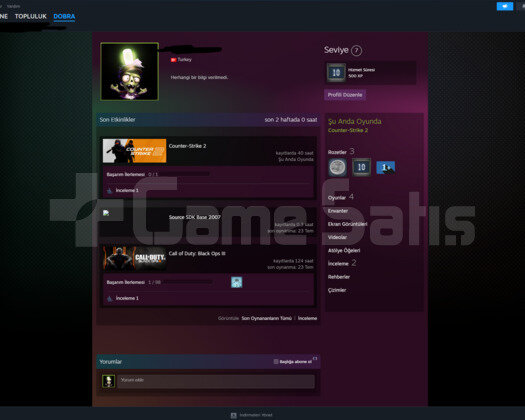Image resolution: width=525 pixels, height=420 pixels.
Task: Open the DOBRA profile tab
Action: click(64, 16)
